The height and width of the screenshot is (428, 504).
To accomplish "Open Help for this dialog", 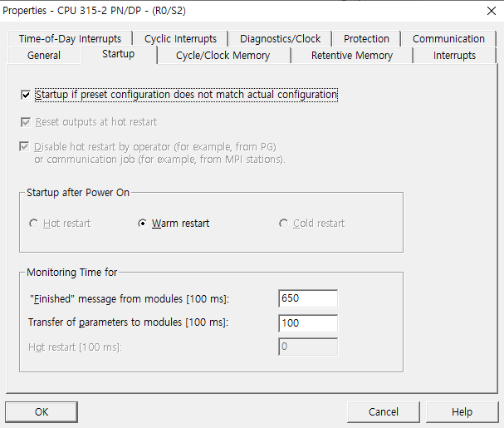I will pyautogui.click(x=462, y=412).
